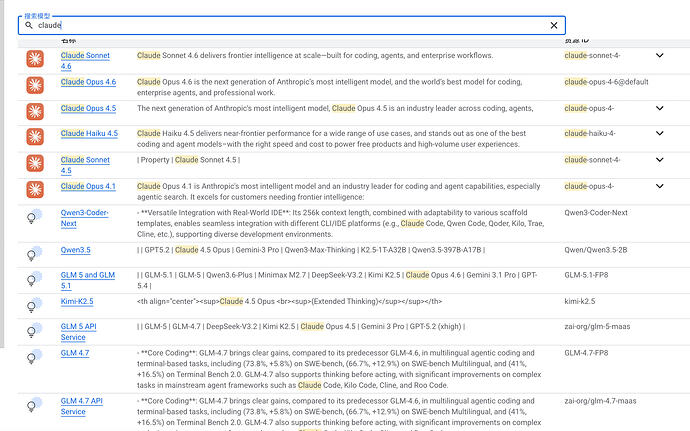This screenshot has height=431, width=690.
Task: Click resource ID 'zai-org/glm-4.7-maas'
Action: coord(600,401)
